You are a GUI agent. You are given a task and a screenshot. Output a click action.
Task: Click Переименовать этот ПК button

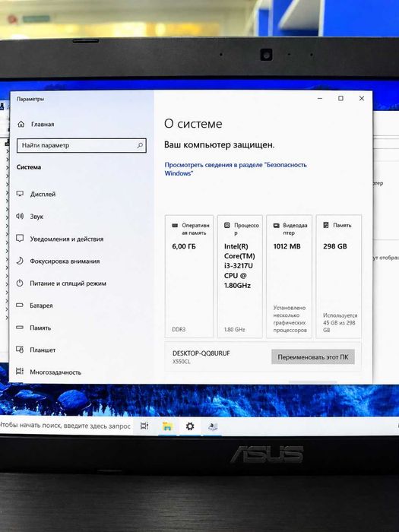pyautogui.click(x=313, y=357)
